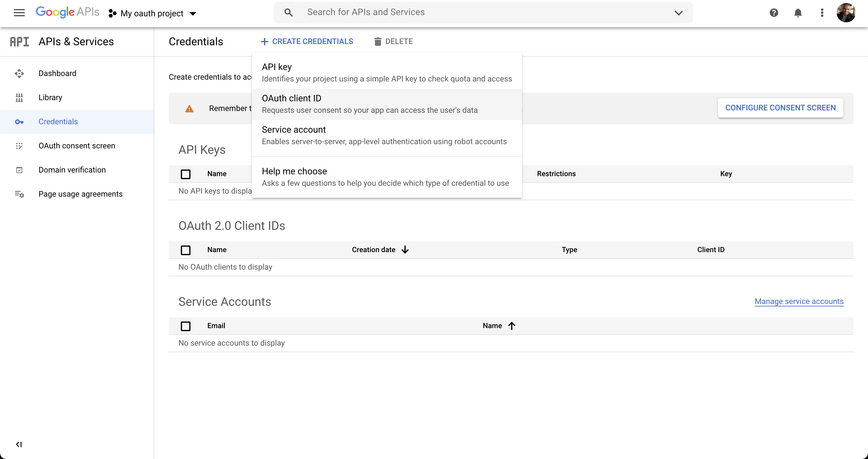The height and width of the screenshot is (459, 868).
Task: Check the OAuth 2.0 Client IDs checkbox
Action: [x=186, y=250]
